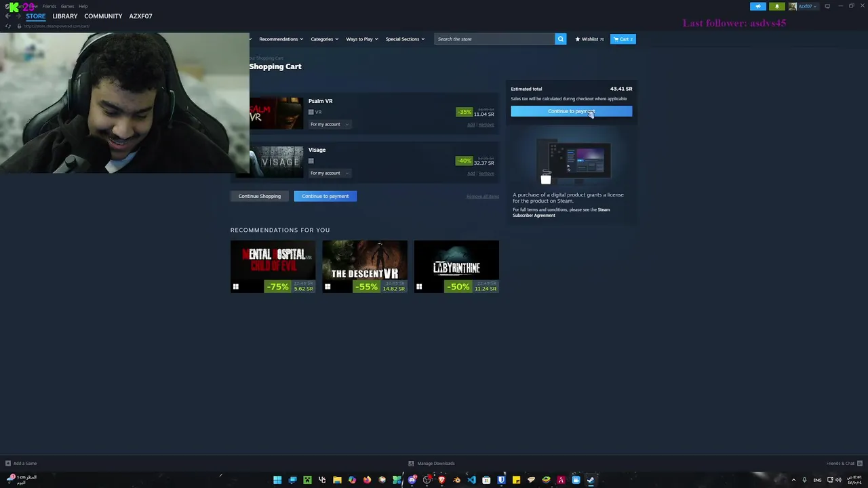The width and height of the screenshot is (868, 488).
Task: Focus the Search the store field
Action: (x=494, y=39)
